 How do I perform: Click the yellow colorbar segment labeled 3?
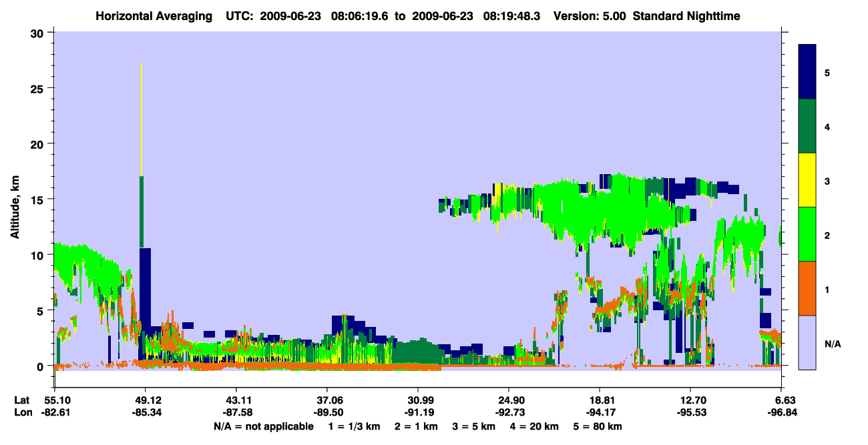[807, 180]
